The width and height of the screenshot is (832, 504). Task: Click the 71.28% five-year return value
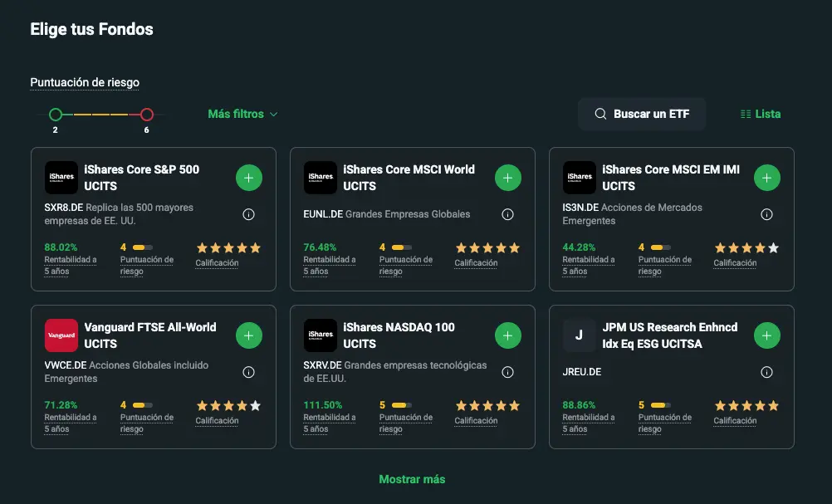coord(61,405)
